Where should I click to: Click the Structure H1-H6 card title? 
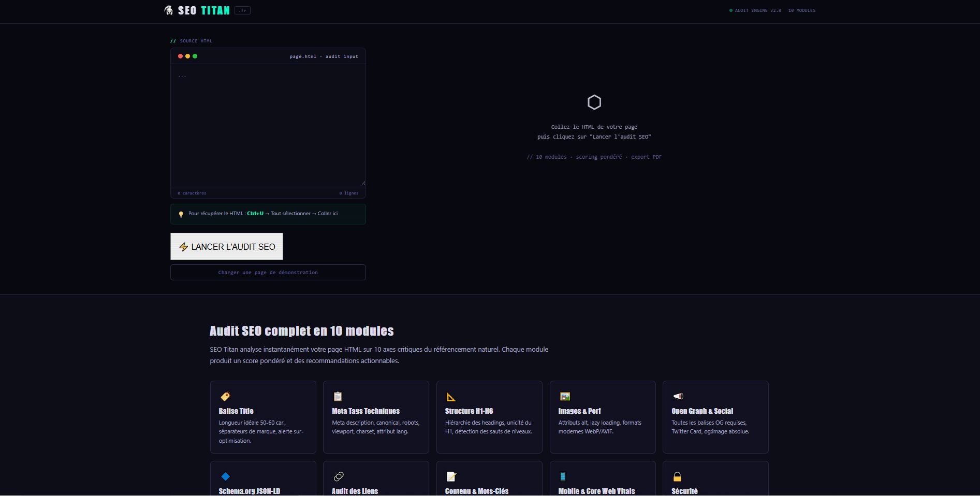pos(469,411)
